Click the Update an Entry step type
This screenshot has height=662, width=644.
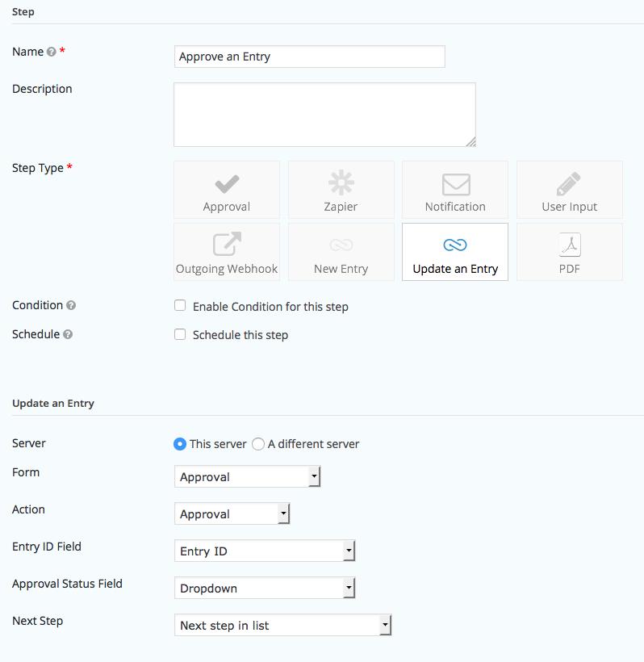455,252
